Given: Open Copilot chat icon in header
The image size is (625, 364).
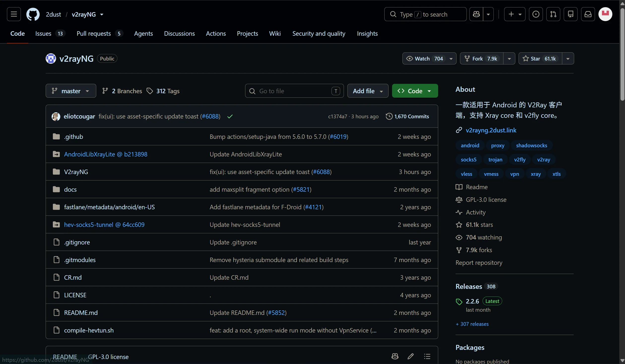Looking at the screenshot, I should click(476, 14).
